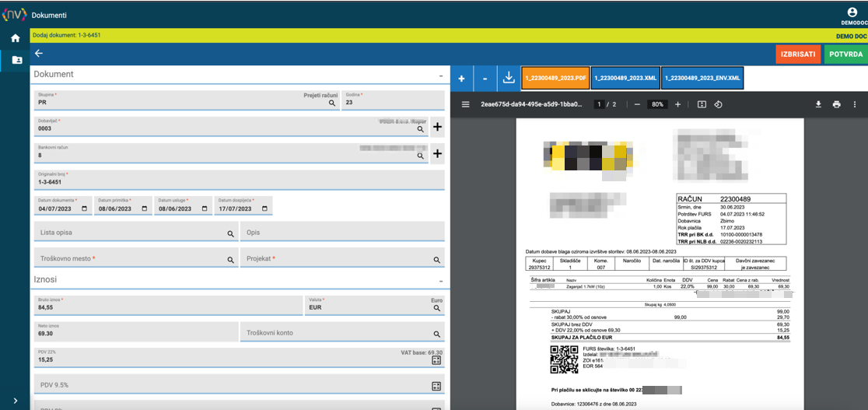Rotate the PDF page
Screen dimensions: 868x410
(x=718, y=104)
